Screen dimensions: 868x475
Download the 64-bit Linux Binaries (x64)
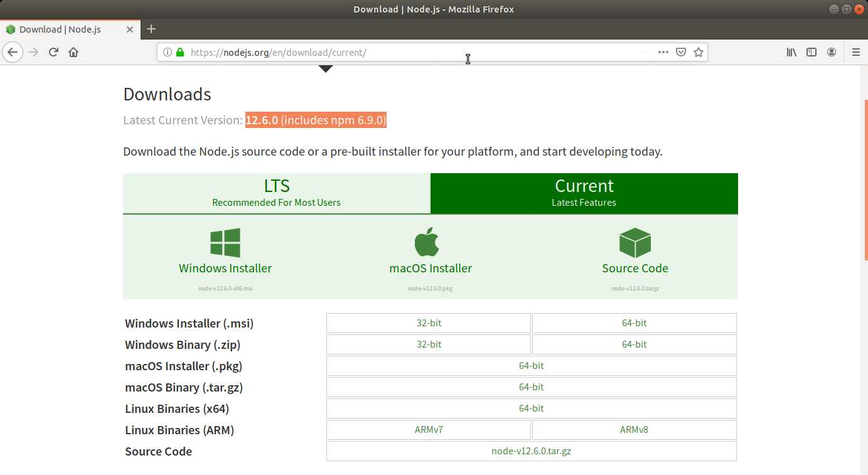click(532, 408)
